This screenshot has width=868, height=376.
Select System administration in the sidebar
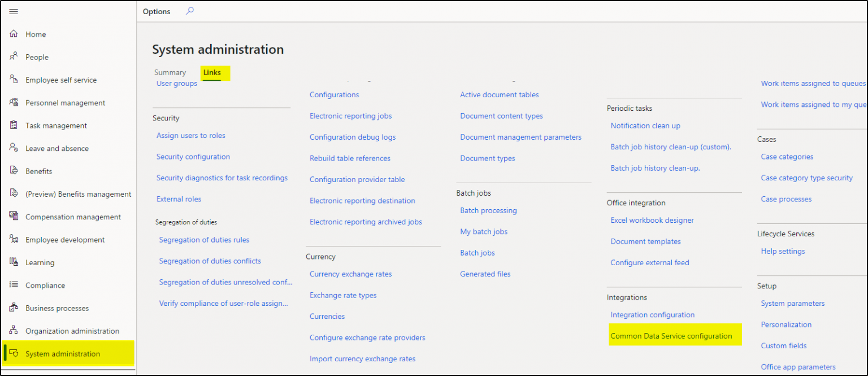pyautogui.click(x=63, y=354)
